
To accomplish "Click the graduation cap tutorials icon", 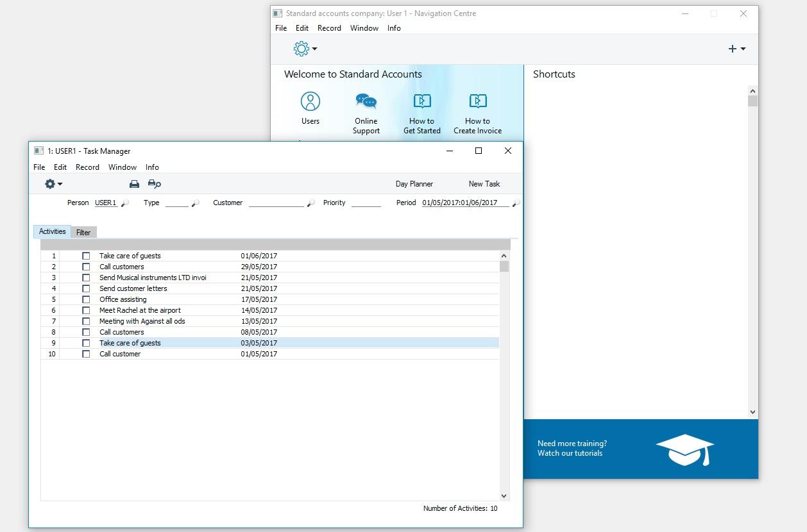I will pos(685,449).
